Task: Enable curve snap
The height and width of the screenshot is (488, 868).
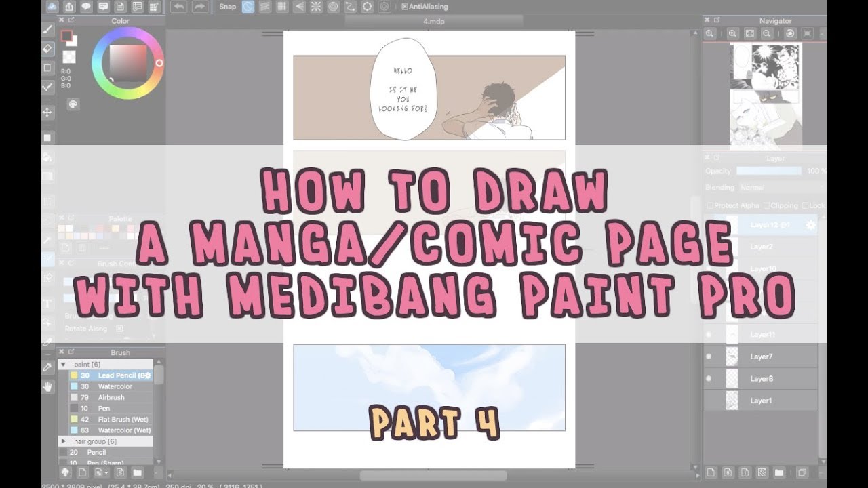Action: click(350, 7)
